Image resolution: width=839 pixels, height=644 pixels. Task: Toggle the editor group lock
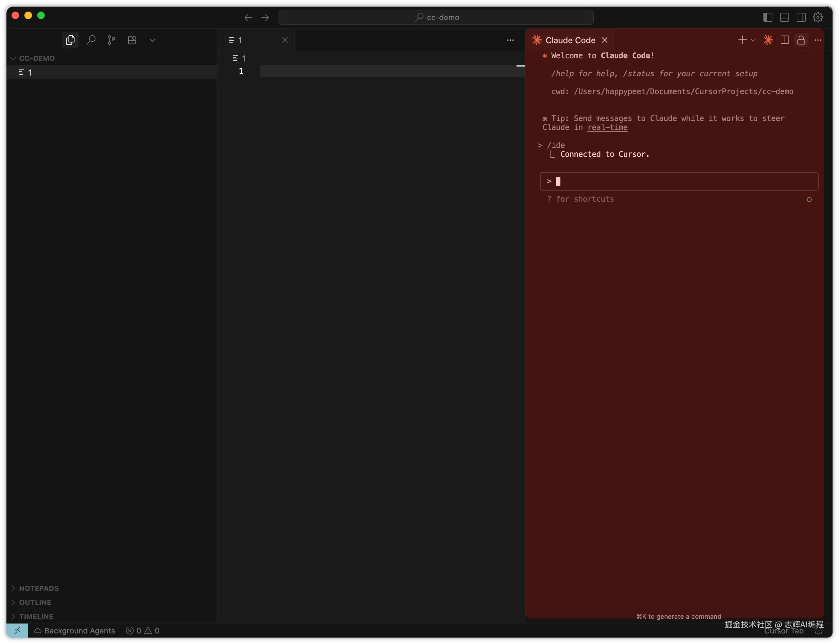pos(801,40)
